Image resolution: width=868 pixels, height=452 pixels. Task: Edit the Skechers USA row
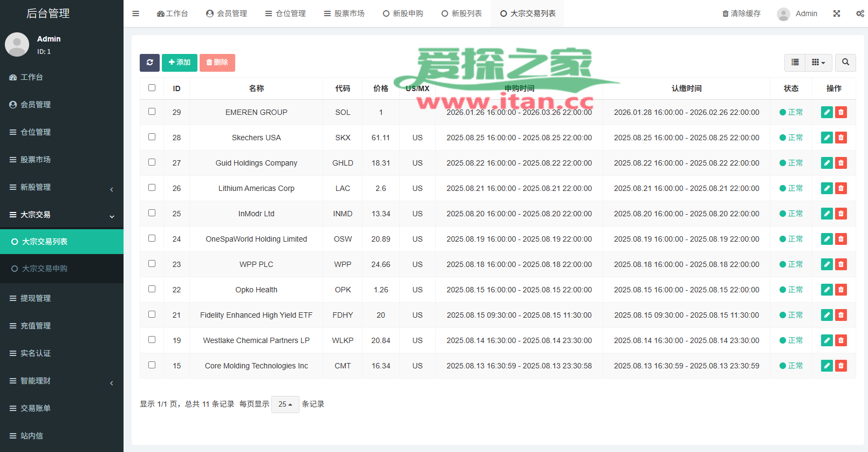[826, 138]
